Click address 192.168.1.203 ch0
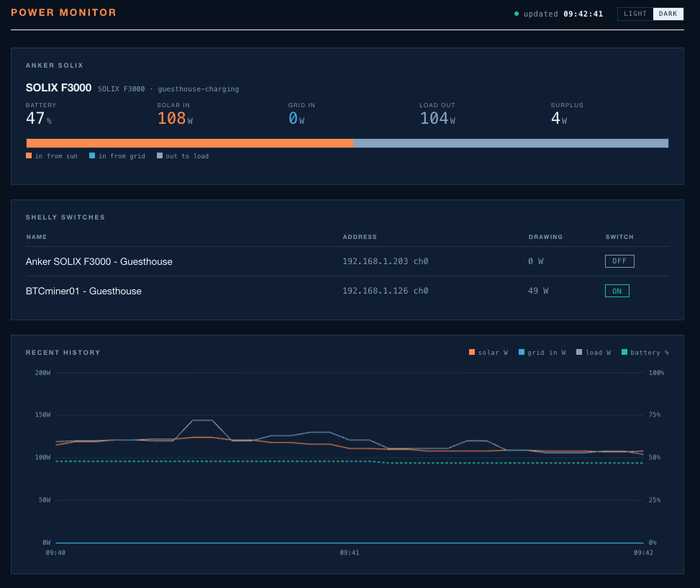Image resolution: width=700 pixels, height=588 pixels. tap(386, 261)
